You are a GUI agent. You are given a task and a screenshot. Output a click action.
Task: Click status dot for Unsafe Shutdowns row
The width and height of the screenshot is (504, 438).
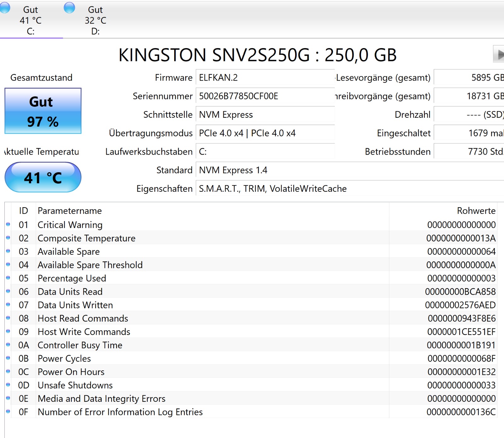point(8,385)
